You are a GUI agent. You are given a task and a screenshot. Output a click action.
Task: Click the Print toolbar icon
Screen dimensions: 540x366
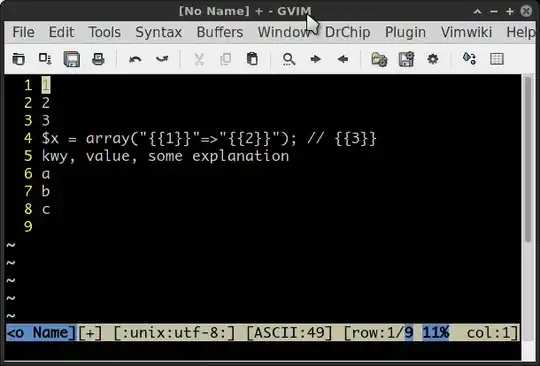(98, 59)
